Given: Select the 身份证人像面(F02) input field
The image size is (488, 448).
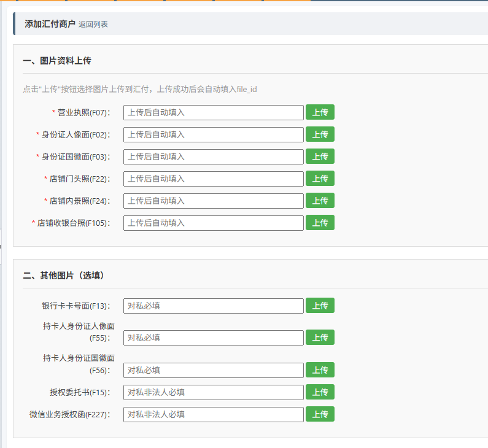Looking at the screenshot, I should point(213,134).
